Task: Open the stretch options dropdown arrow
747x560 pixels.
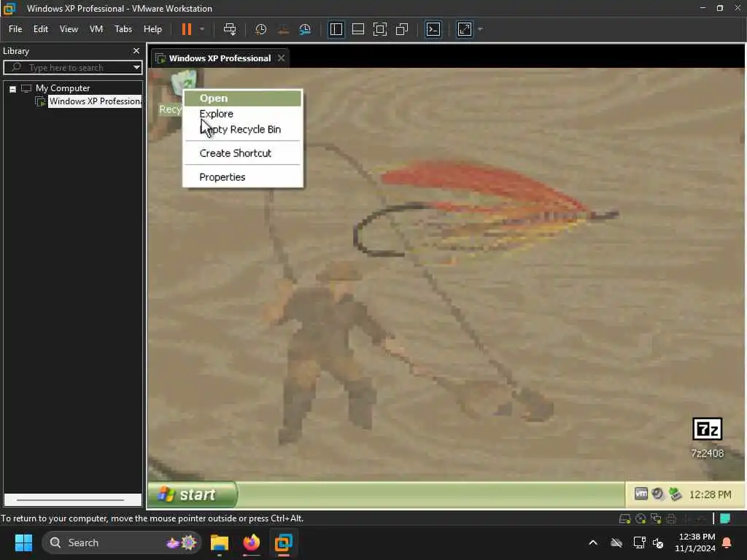Action: (480, 29)
